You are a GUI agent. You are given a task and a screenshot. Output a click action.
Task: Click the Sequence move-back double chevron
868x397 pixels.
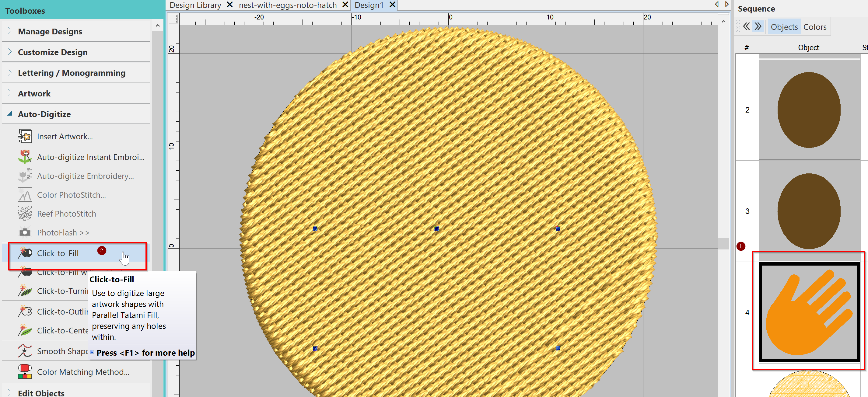tap(746, 26)
